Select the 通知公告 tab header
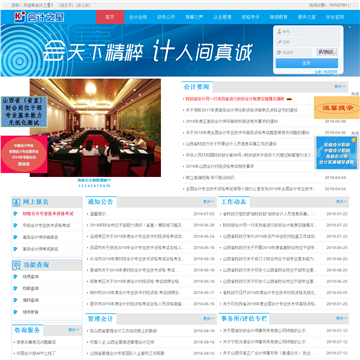360x360 pixels. tap(101, 202)
